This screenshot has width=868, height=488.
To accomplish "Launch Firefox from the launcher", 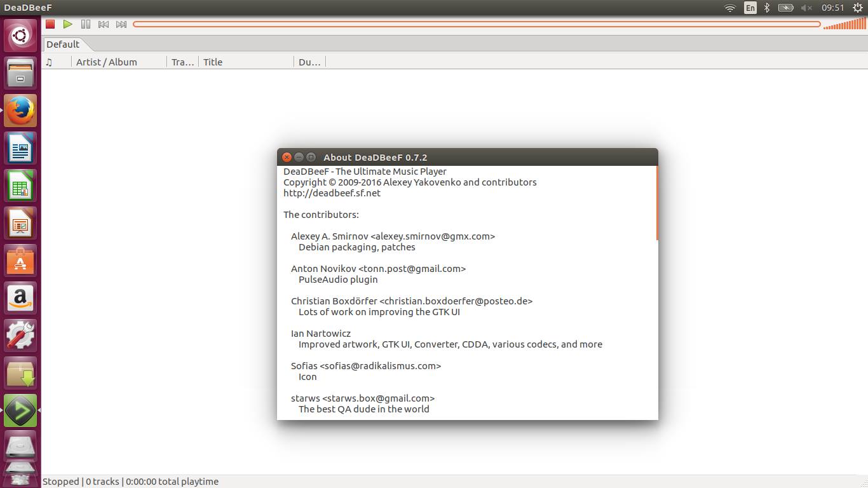I will pos(20,111).
